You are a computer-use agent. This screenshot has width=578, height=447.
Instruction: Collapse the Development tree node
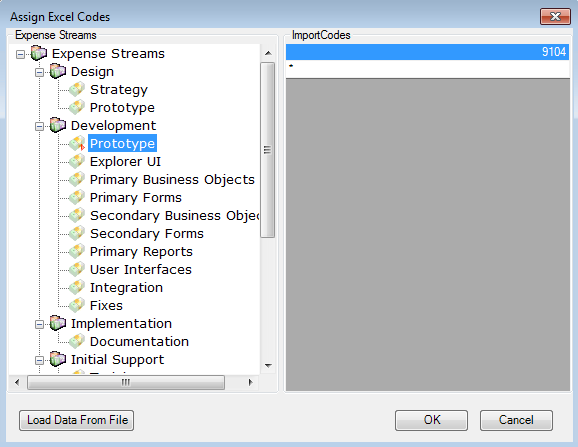(x=39, y=126)
